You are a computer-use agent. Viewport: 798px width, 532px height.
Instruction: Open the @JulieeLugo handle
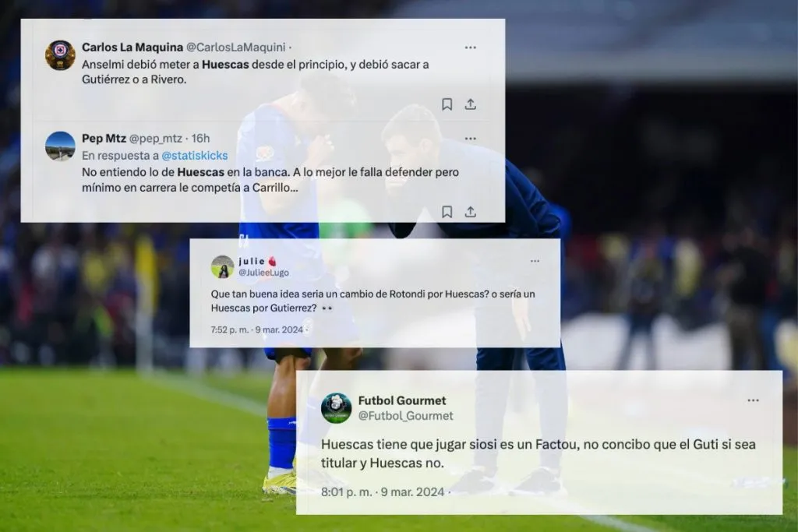click(263, 273)
